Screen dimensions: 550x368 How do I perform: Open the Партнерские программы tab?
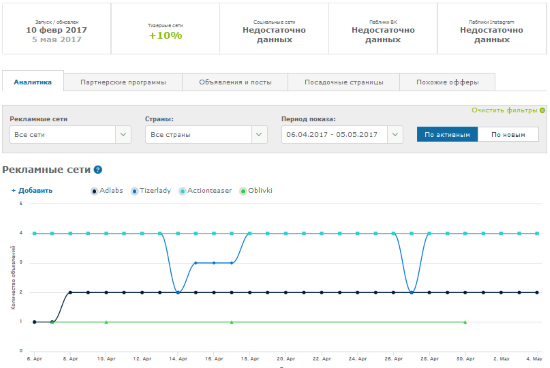click(x=123, y=82)
